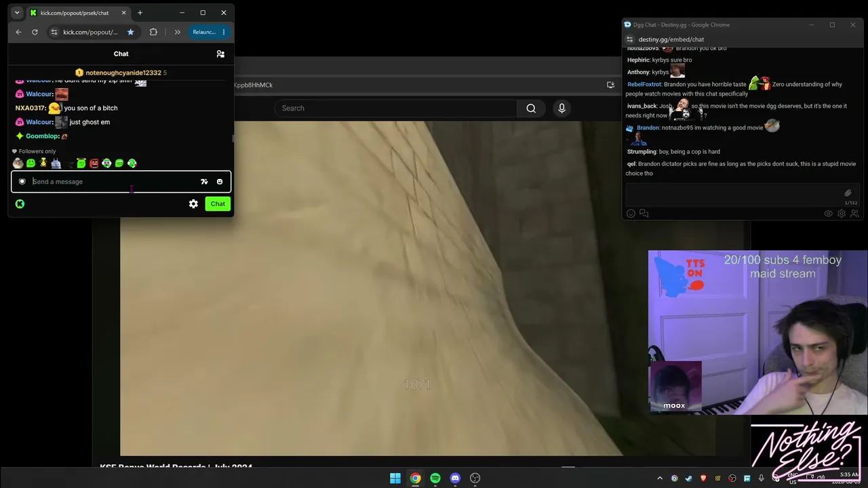
Task: Open OBS Studio from the taskbar
Action: [x=475, y=479]
